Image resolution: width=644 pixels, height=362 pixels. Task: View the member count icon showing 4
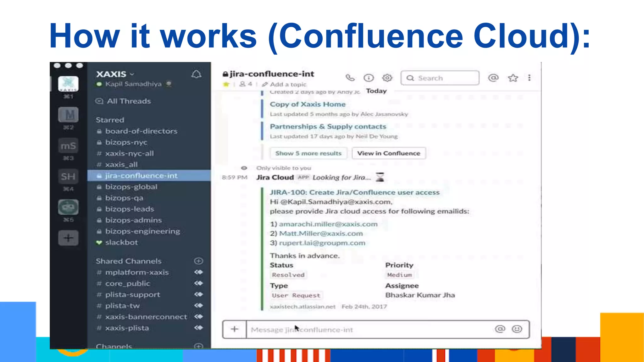[x=246, y=84]
